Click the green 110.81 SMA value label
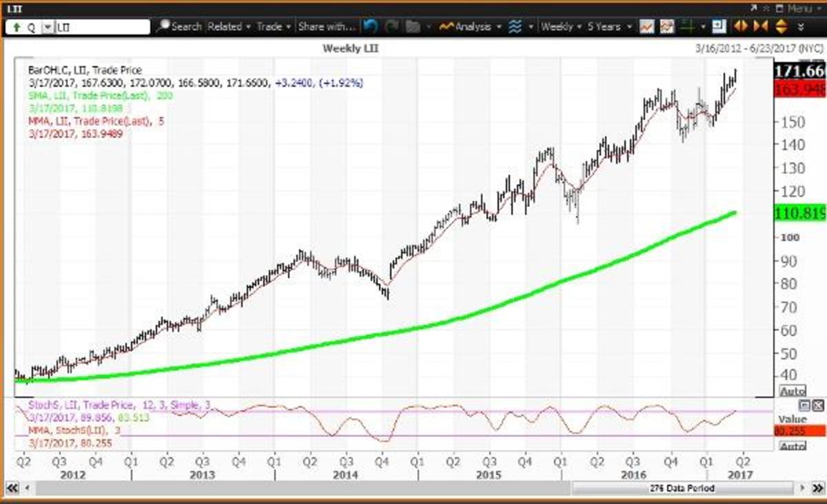827x504 pixels. 799,213
